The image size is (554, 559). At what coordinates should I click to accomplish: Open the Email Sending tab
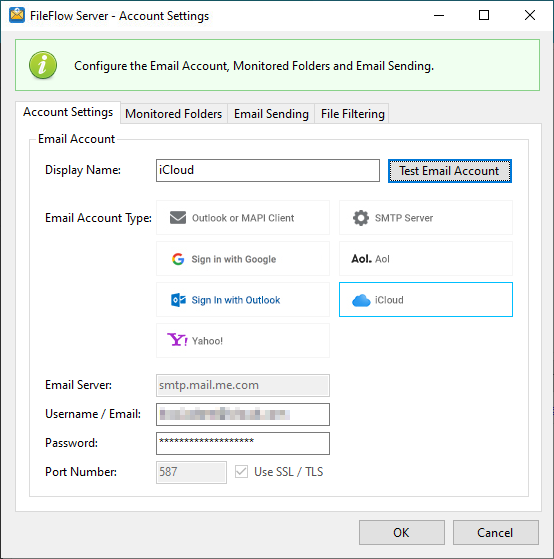[271, 114]
